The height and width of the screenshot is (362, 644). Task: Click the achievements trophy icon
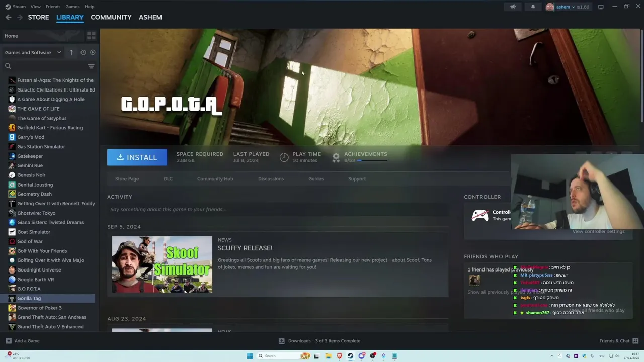click(336, 157)
